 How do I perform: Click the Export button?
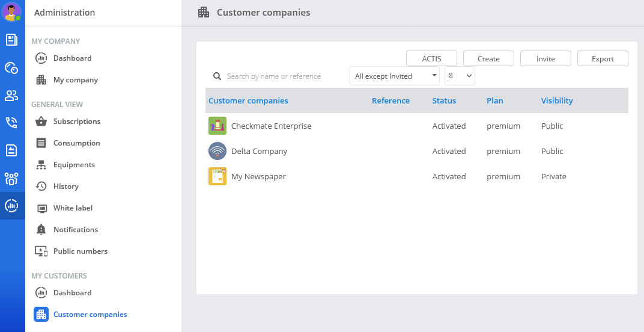coord(603,58)
